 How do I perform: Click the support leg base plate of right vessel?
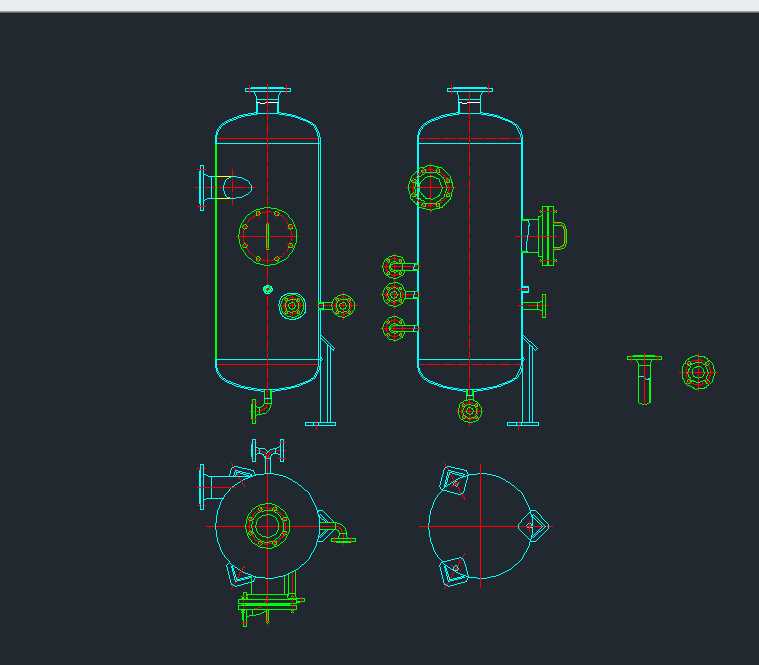pyautogui.click(x=523, y=424)
